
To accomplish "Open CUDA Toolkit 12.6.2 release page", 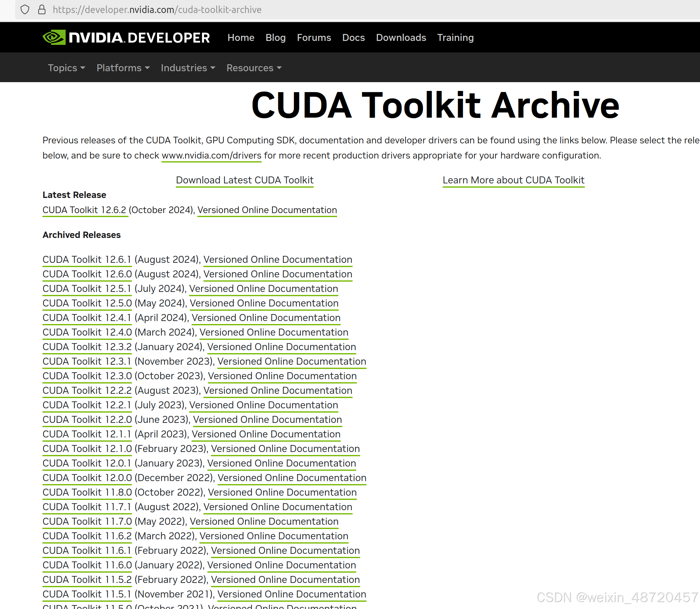I will point(85,210).
